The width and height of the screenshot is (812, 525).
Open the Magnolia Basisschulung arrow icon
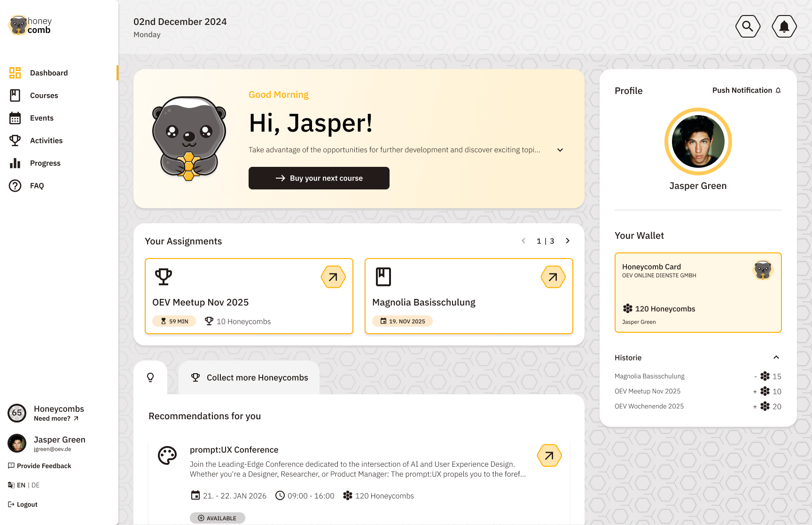(553, 277)
